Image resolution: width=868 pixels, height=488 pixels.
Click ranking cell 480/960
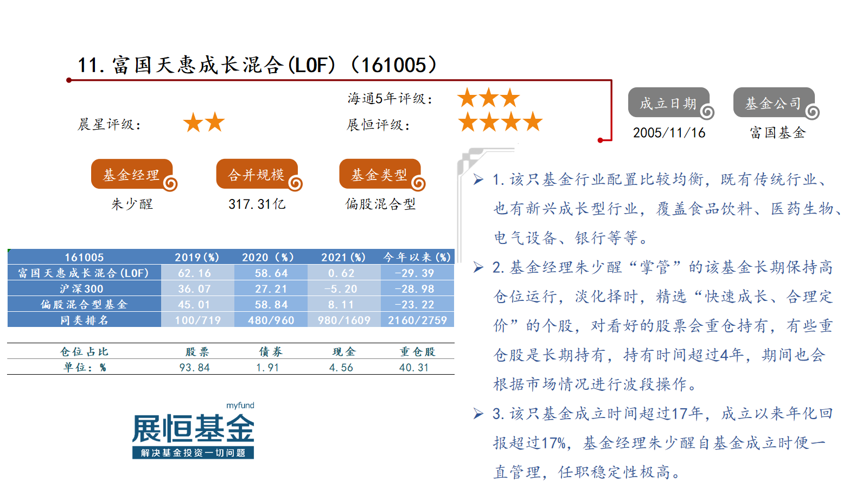[271, 320]
